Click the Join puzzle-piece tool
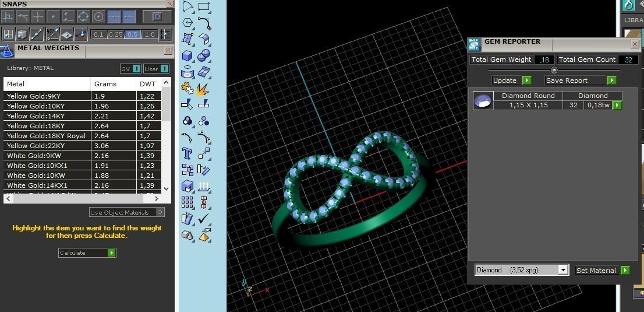This screenshot has height=312, width=644. [x=187, y=88]
